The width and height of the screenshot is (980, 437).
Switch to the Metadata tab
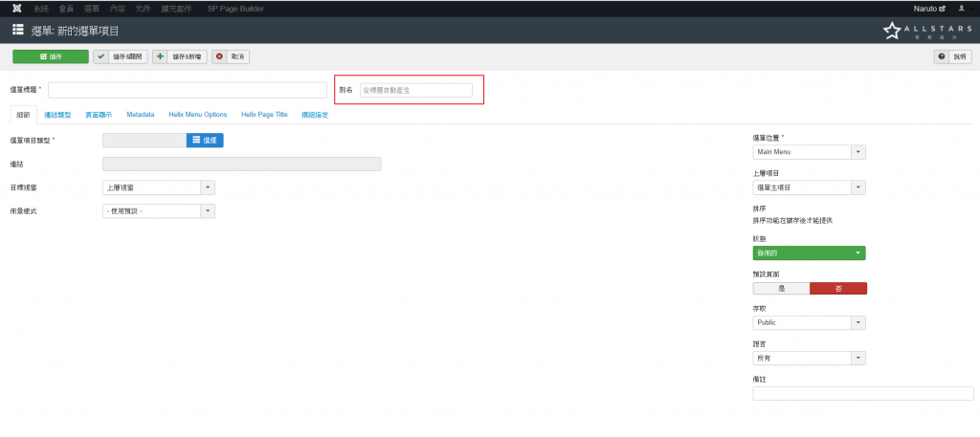(140, 115)
